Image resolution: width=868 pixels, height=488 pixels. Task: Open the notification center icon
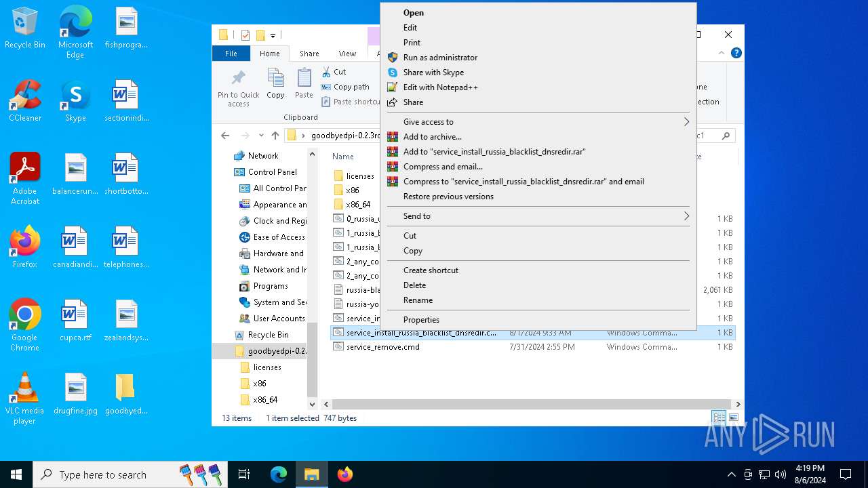point(846,474)
